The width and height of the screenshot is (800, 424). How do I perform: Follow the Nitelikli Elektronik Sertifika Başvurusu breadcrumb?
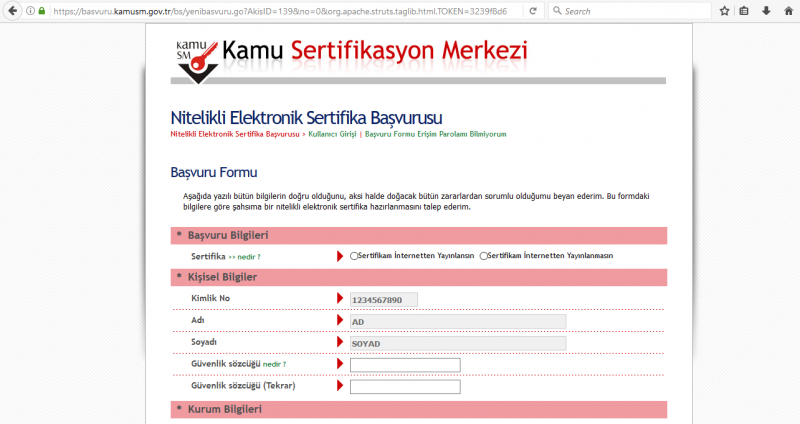(235, 134)
